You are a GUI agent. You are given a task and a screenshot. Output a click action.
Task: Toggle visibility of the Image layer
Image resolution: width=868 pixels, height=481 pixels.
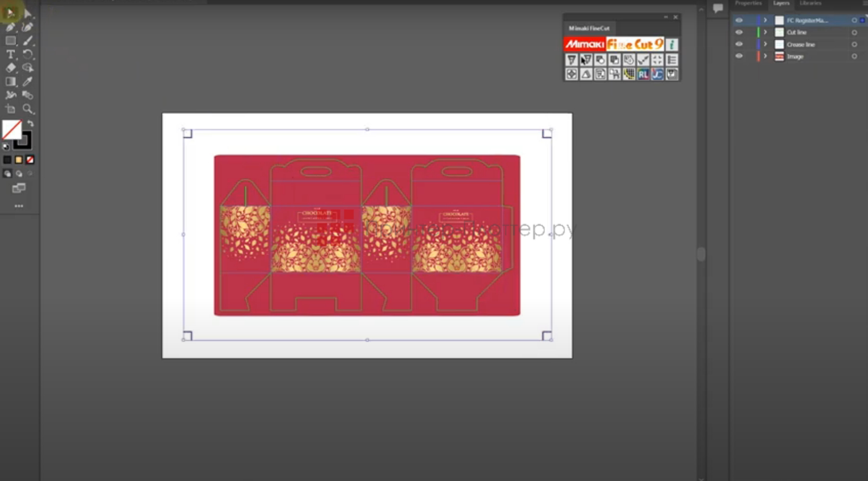click(739, 56)
